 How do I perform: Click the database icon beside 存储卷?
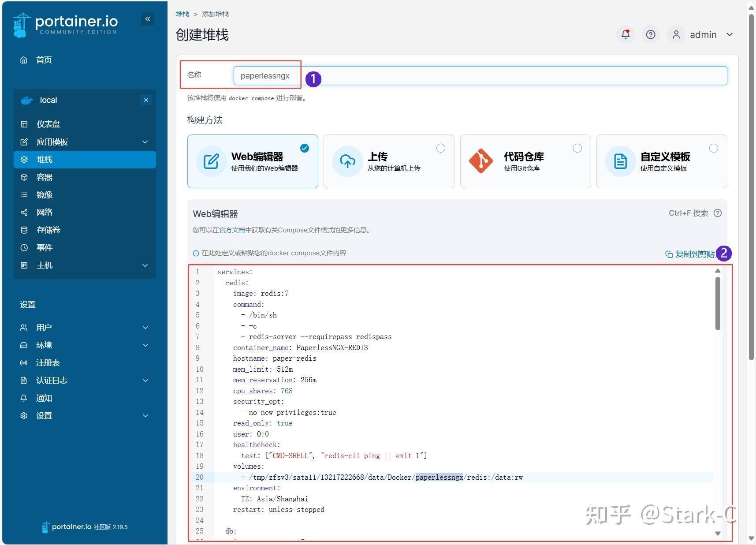24,230
